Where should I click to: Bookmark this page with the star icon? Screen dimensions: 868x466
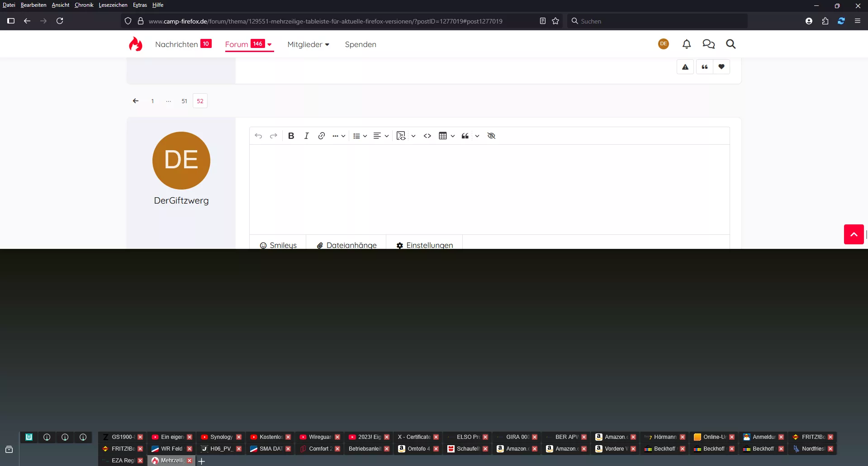(x=555, y=21)
